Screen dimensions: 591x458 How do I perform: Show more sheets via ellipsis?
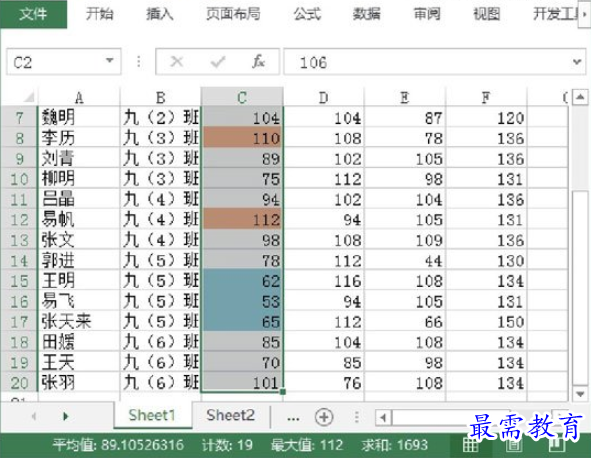click(x=293, y=418)
